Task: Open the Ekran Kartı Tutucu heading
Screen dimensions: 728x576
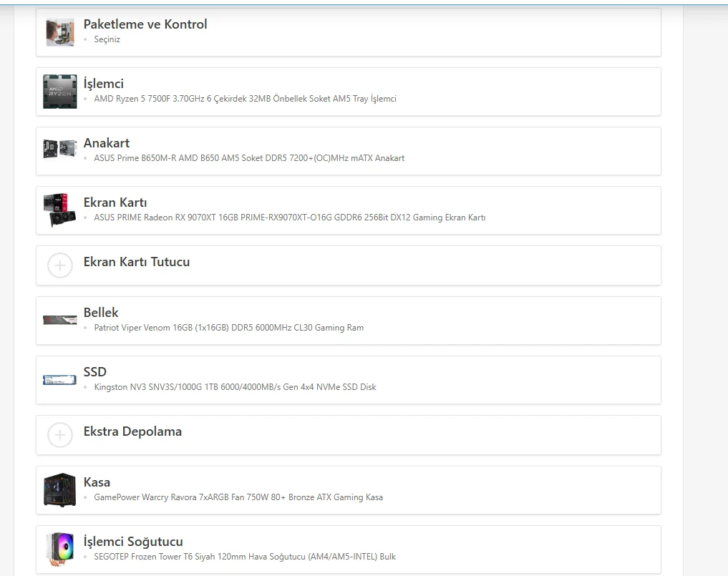Action: point(137,262)
